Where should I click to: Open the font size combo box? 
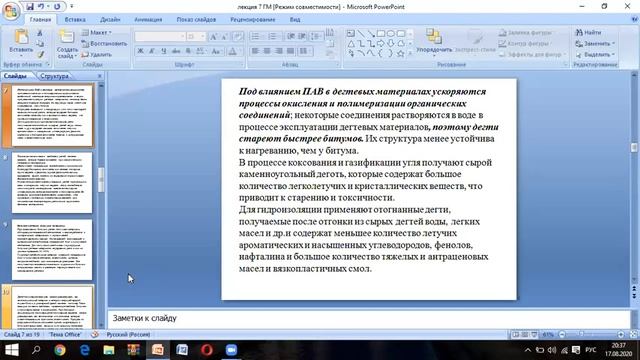[x=196, y=37]
